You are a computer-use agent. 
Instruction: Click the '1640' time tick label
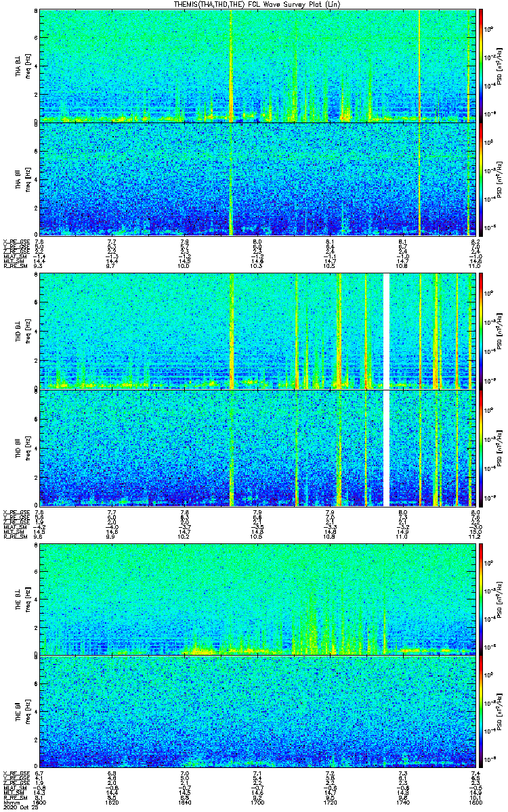[x=185, y=802]
